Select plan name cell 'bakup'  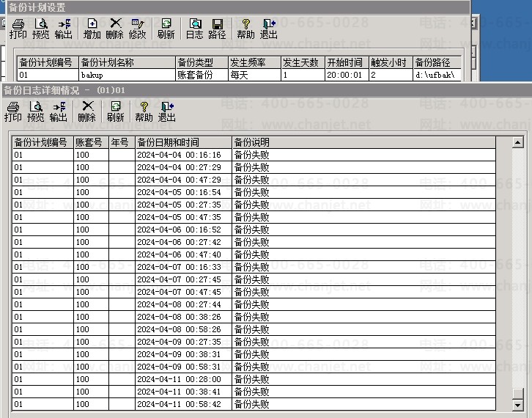coord(127,75)
